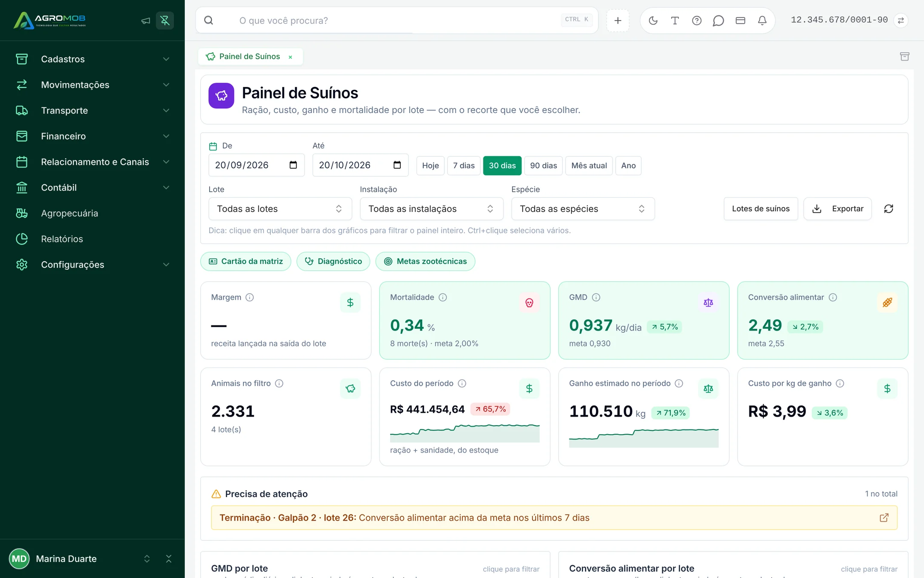Select the Ano period filter
The width and height of the screenshot is (924, 578).
pyautogui.click(x=628, y=166)
